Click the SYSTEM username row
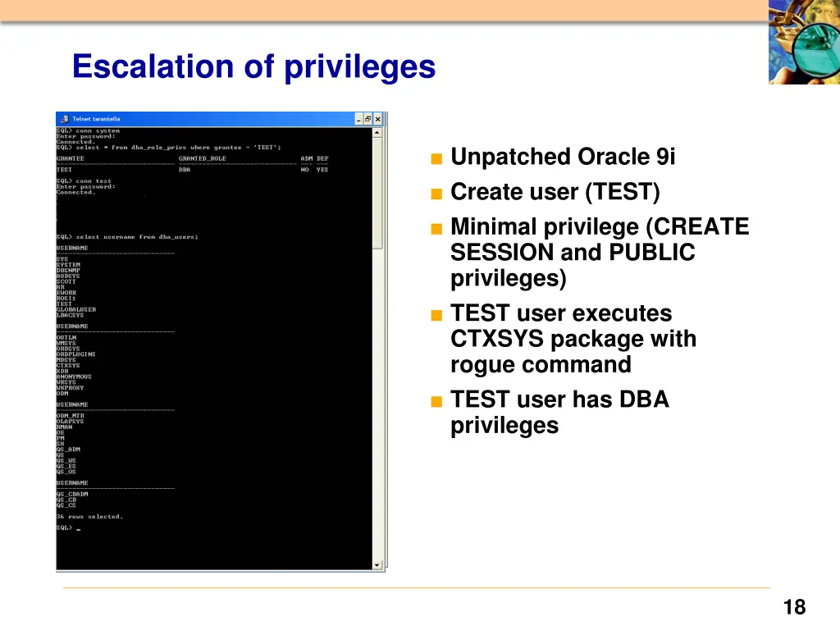 (68, 265)
